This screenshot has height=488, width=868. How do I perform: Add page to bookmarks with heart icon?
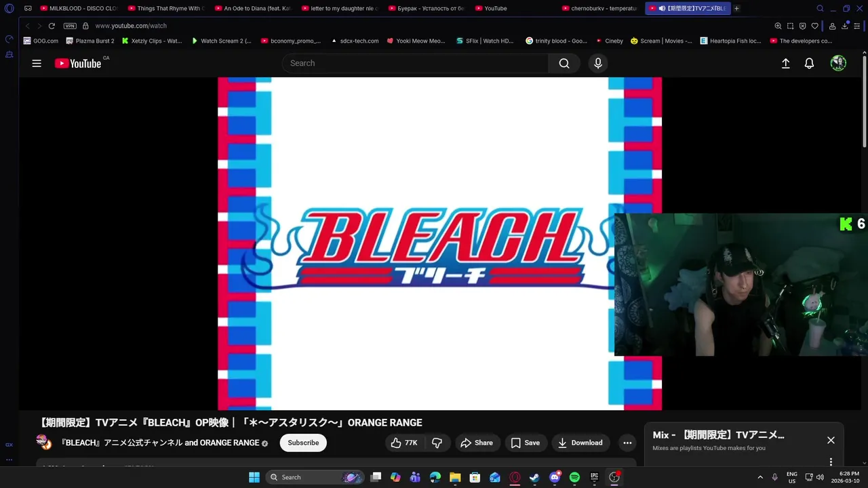point(814,26)
